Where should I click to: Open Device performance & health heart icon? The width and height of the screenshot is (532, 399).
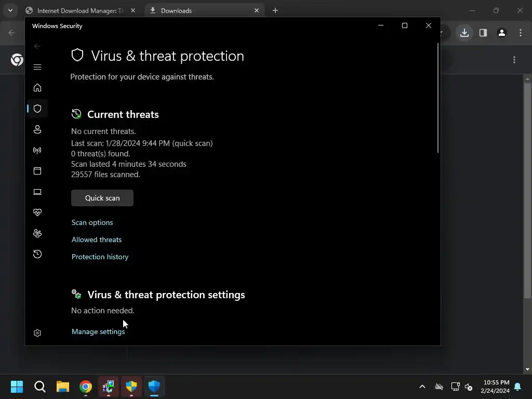[37, 212]
